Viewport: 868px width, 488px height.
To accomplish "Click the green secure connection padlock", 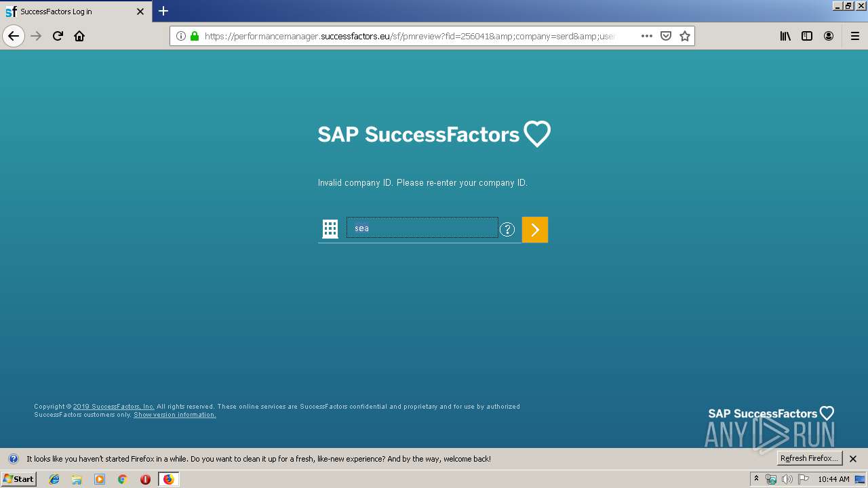I will click(195, 36).
